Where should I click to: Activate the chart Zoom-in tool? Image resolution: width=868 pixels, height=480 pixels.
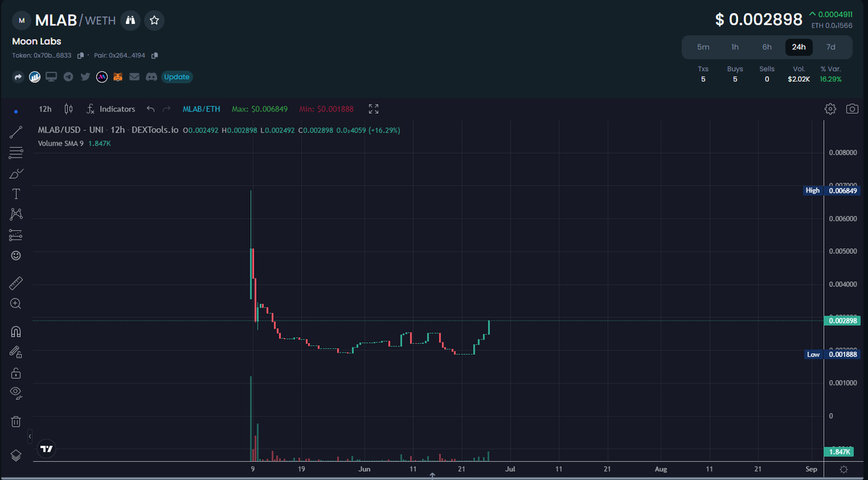click(x=16, y=303)
